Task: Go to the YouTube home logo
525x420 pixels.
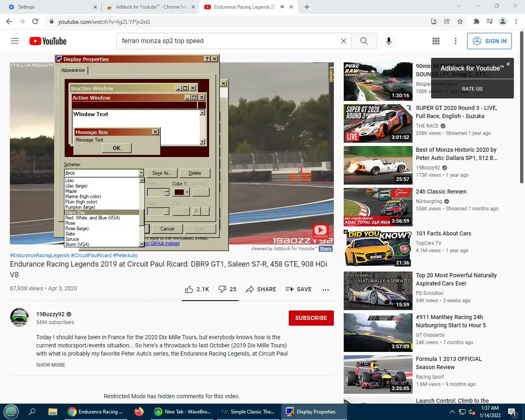Action: pos(48,41)
